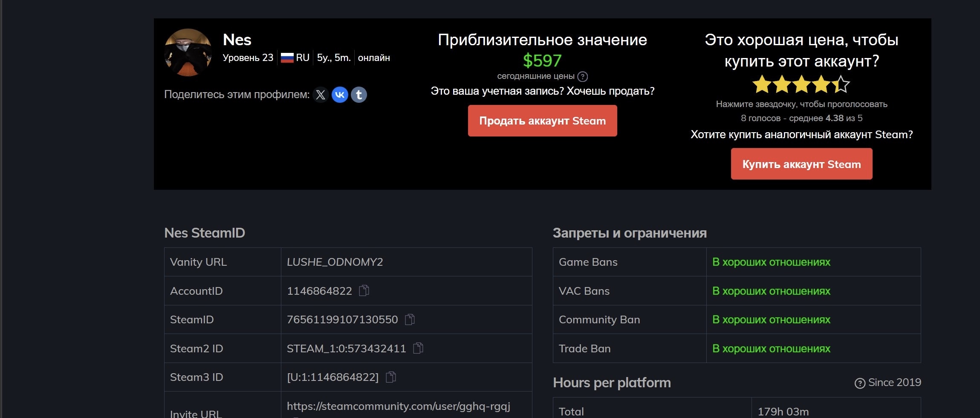Open the Nes profile avatar
980x418 pixels.
pyautogui.click(x=188, y=52)
